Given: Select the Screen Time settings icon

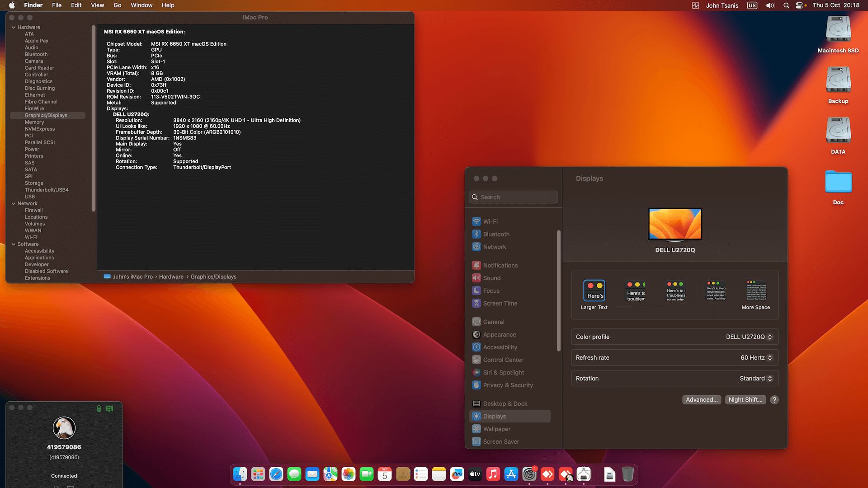Looking at the screenshot, I should tap(500, 303).
